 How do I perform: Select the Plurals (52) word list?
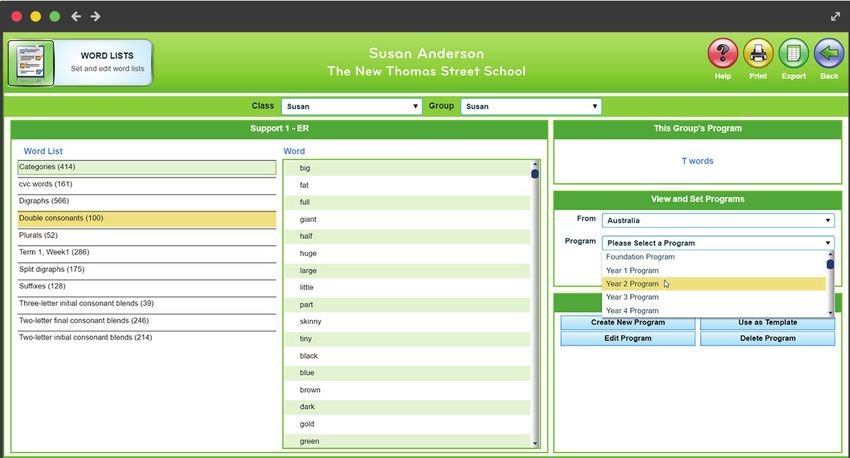(146, 236)
